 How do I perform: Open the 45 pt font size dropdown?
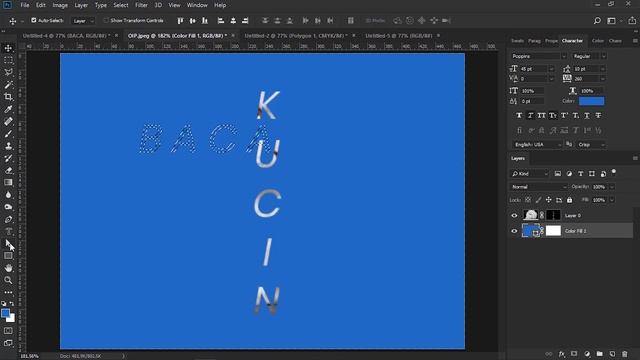pos(551,69)
